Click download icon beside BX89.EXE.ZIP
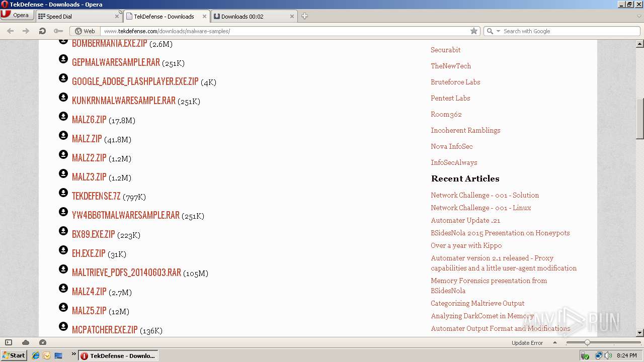This screenshot has width=644, height=362. pyautogui.click(x=63, y=231)
